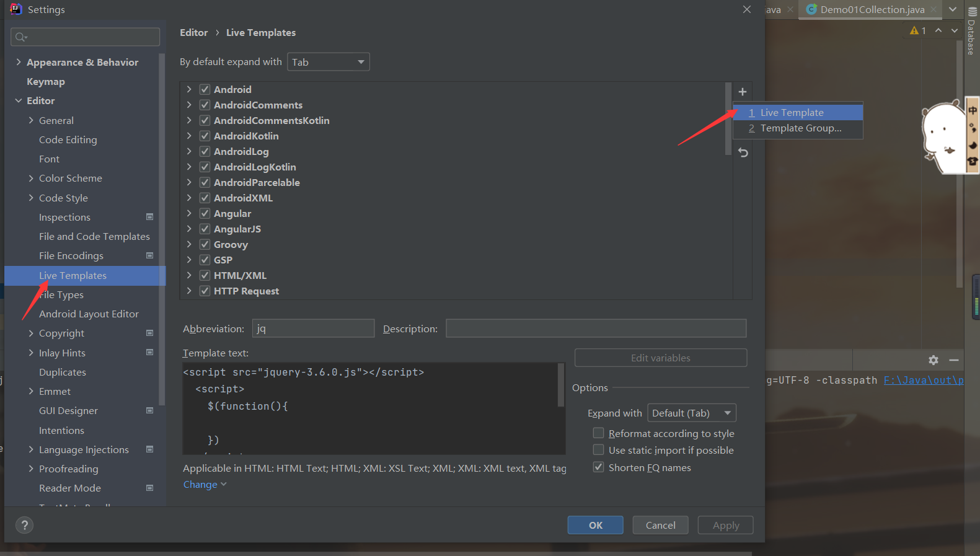This screenshot has height=556, width=980.
Task: Expand the Appearance & Behavior section
Action: tap(19, 62)
